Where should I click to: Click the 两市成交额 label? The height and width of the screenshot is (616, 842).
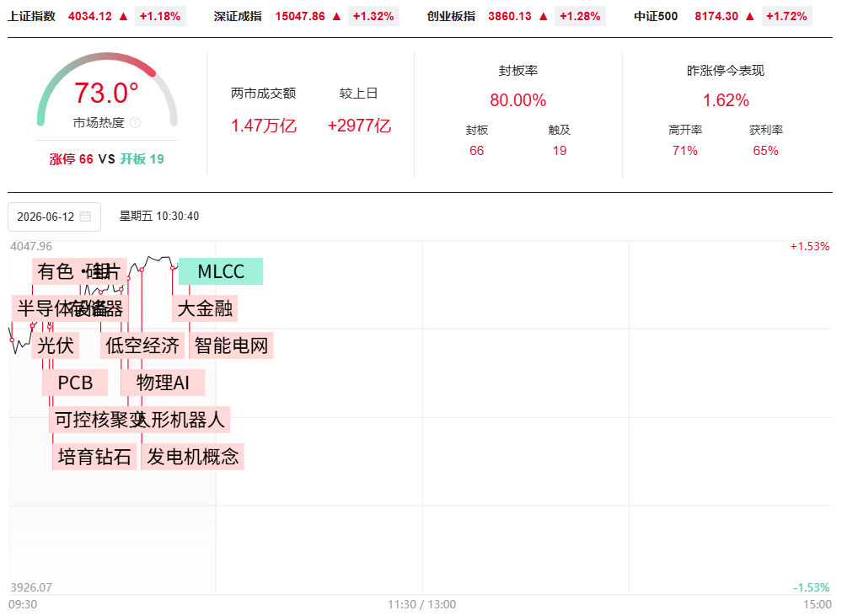point(264,94)
